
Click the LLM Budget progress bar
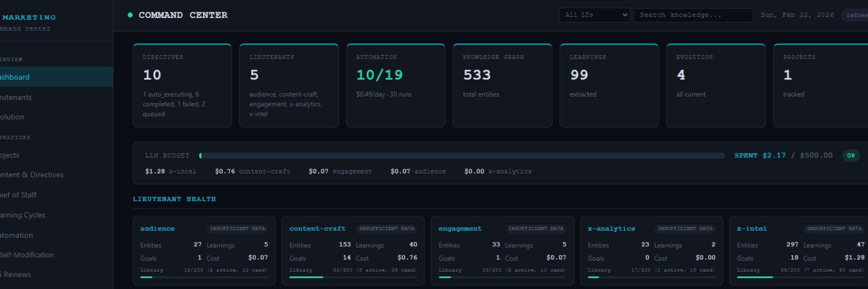point(462,155)
